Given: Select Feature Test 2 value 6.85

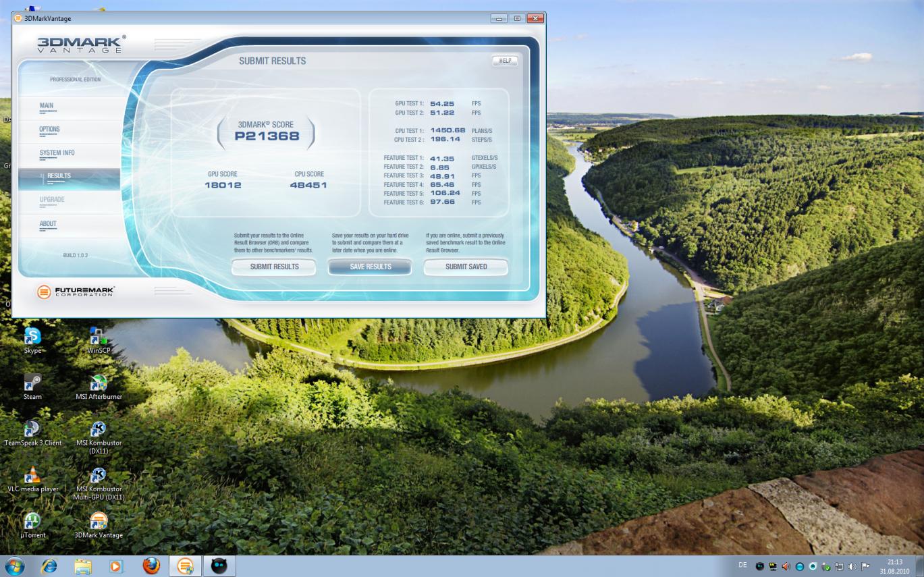Looking at the screenshot, I should 439,167.
